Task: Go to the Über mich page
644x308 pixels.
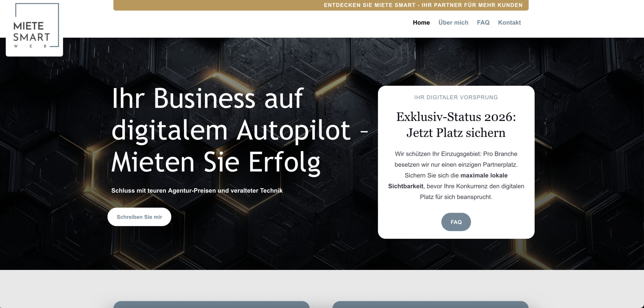Action: tap(453, 22)
